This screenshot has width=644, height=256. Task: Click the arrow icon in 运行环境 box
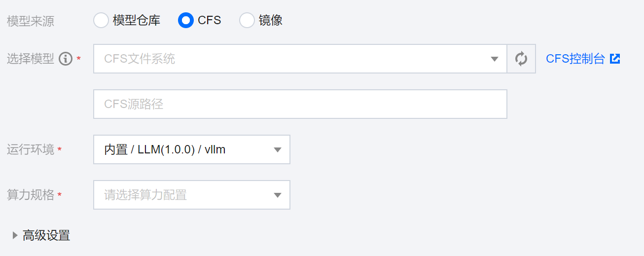click(278, 150)
